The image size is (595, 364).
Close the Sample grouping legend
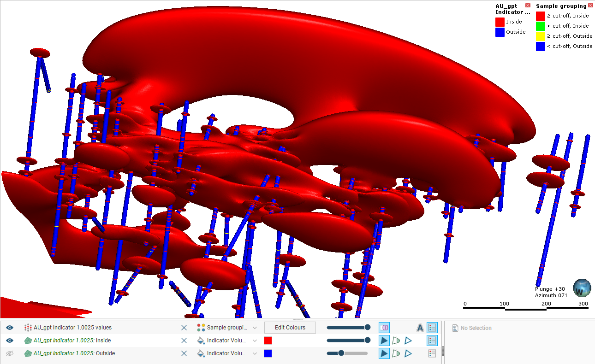tap(590, 6)
